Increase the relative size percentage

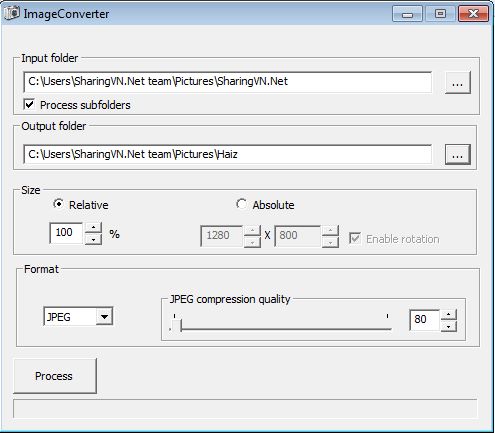pyautogui.click(x=94, y=228)
